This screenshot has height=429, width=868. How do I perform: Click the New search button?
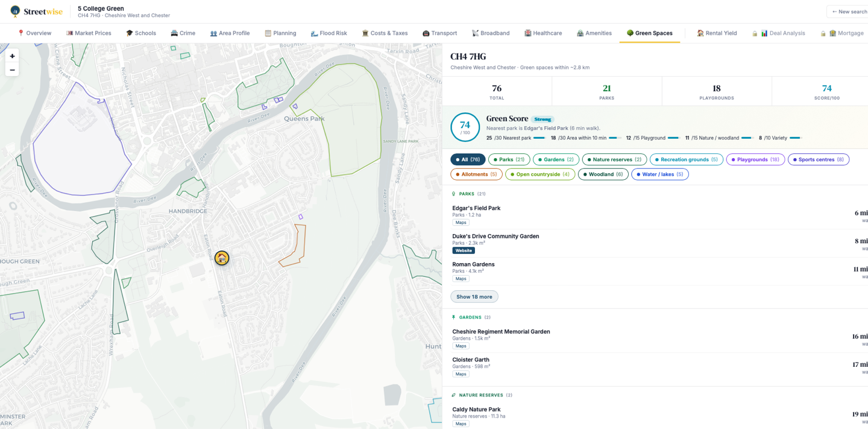[x=849, y=11]
